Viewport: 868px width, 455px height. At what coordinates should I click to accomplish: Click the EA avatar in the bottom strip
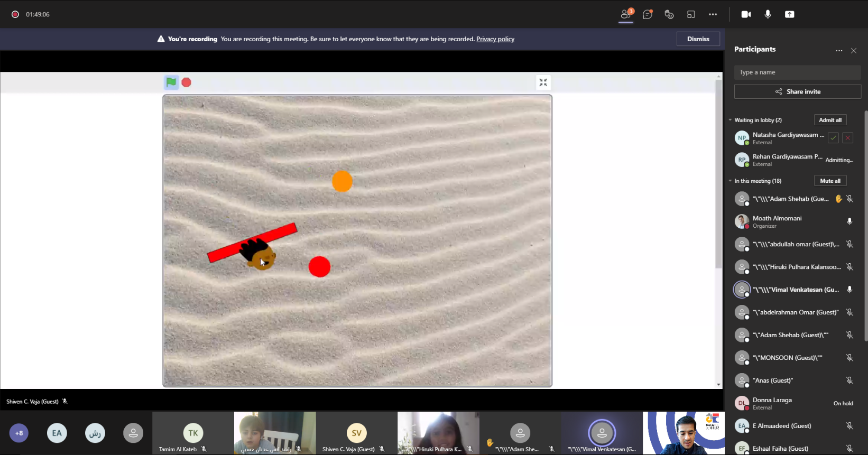point(57,433)
